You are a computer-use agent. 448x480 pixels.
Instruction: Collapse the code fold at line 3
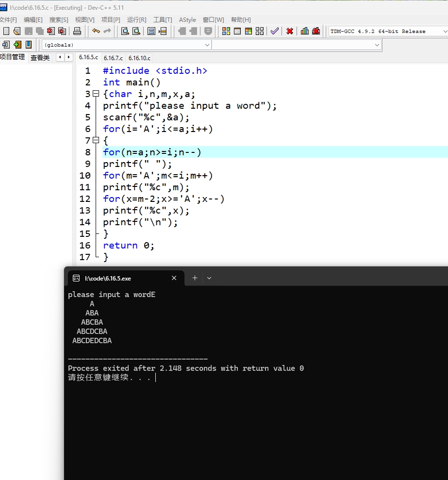[x=96, y=94]
